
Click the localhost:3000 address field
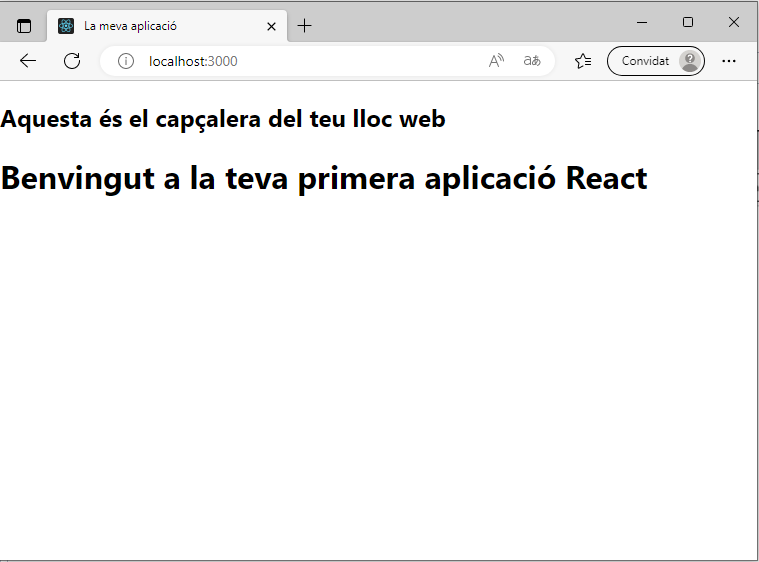300,61
